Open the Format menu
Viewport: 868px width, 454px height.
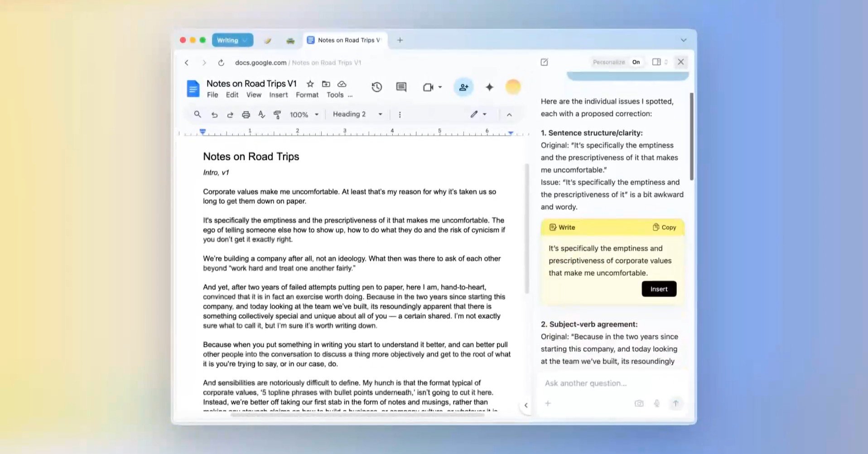(307, 95)
